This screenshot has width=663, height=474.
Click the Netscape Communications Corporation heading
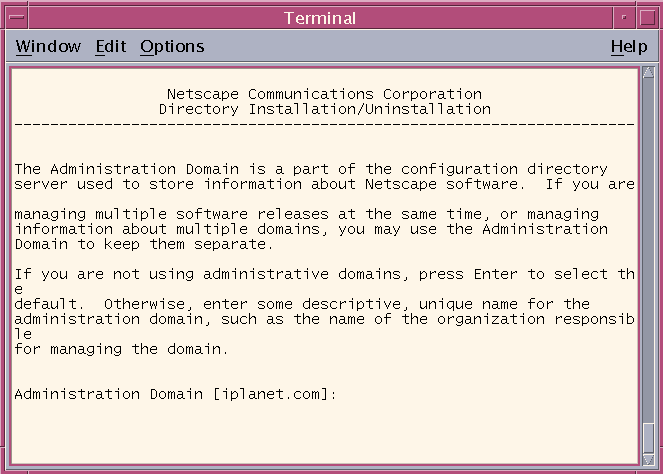(x=324, y=94)
